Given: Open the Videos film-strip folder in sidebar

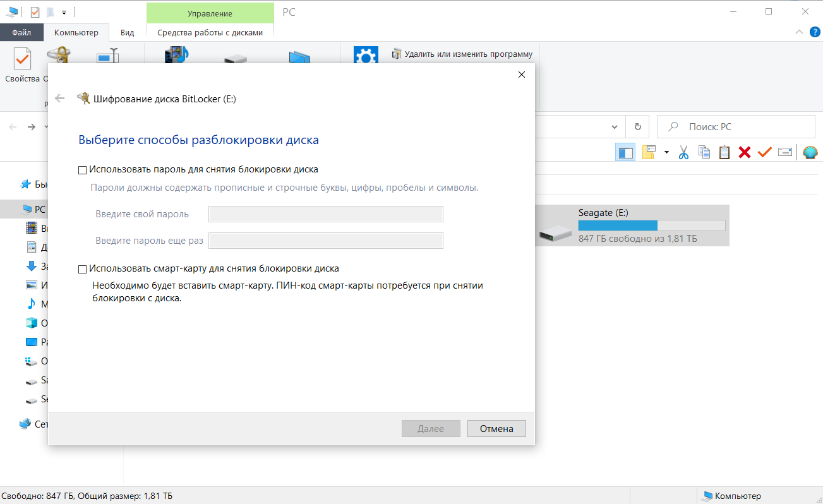Looking at the screenshot, I should (x=32, y=228).
